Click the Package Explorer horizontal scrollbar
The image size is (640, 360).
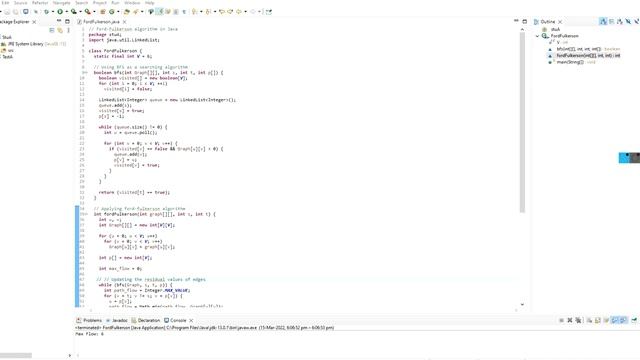point(16,356)
